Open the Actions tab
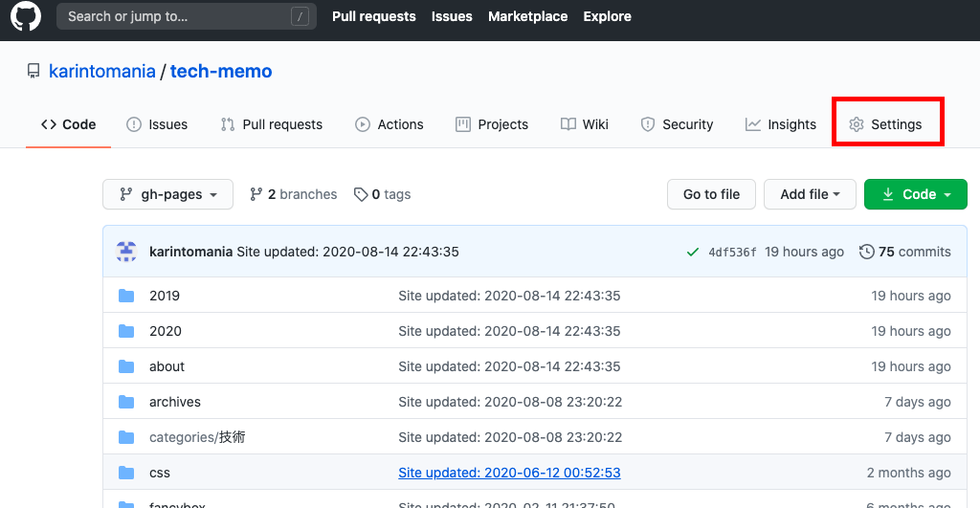The image size is (980, 508). point(389,124)
